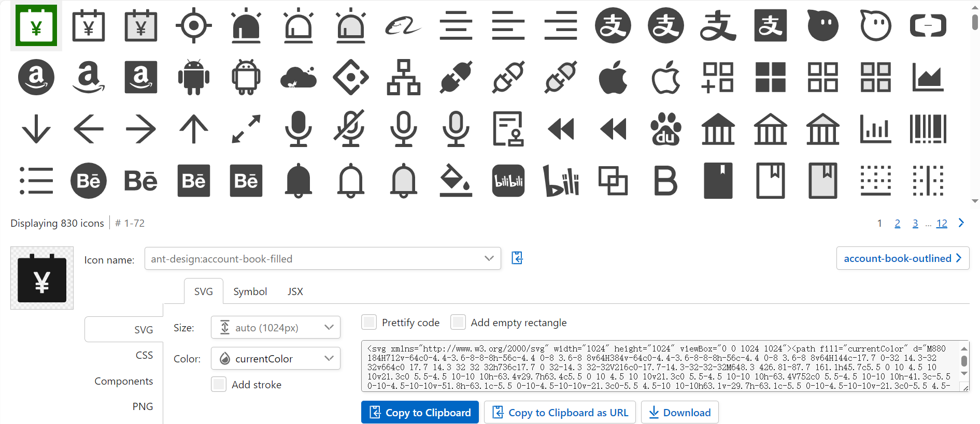
Task: Toggle the Add stroke checkbox
Action: click(219, 384)
